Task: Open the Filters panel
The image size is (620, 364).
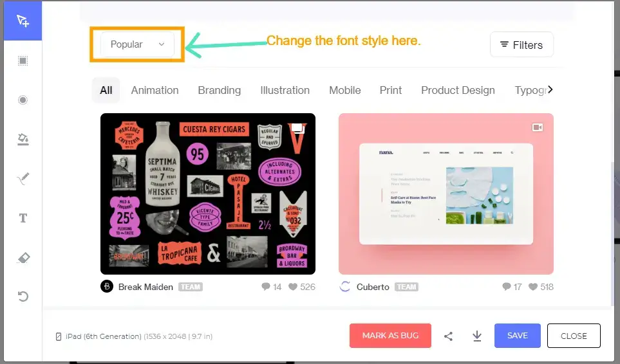Action: pyautogui.click(x=521, y=45)
